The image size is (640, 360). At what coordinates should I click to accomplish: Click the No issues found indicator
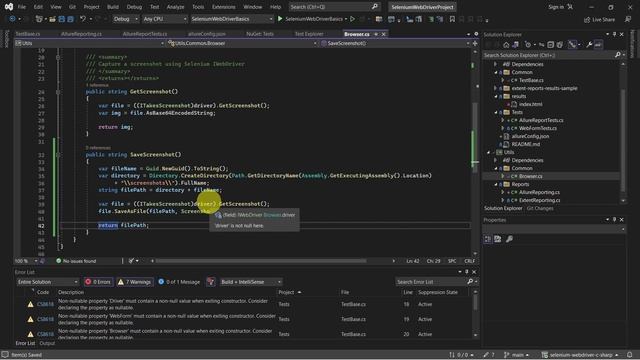[x=76, y=261]
